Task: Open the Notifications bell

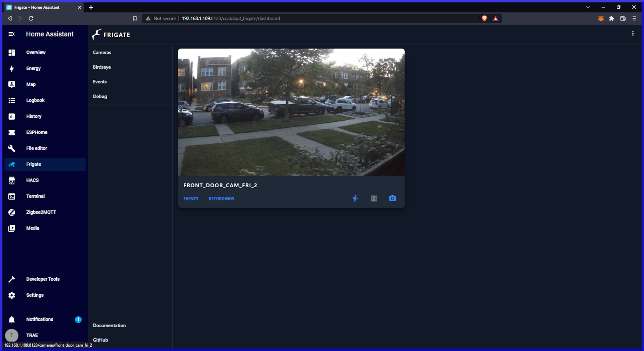Action: (x=12, y=319)
